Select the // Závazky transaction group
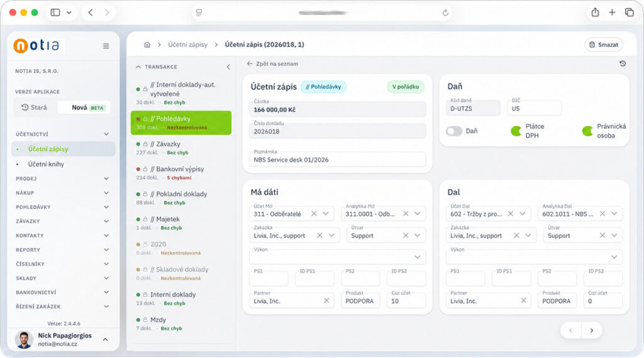644x358 pixels. 180,148
